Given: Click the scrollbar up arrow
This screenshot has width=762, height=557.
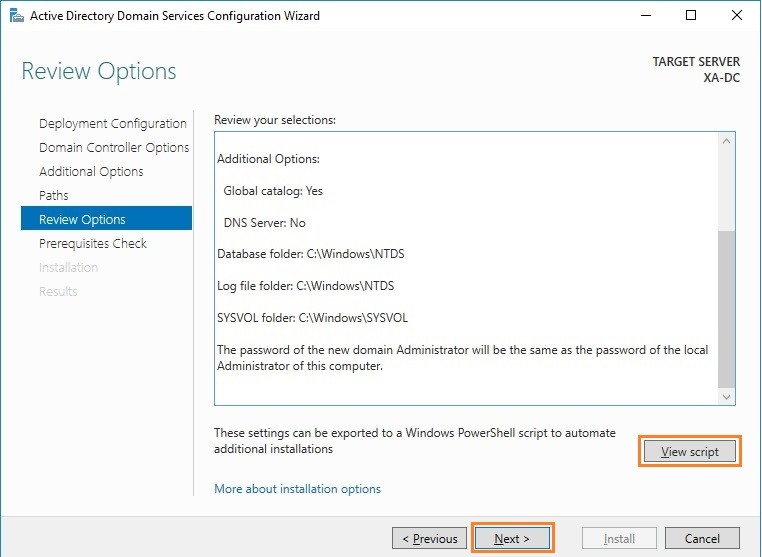Looking at the screenshot, I should pyautogui.click(x=727, y=141).
